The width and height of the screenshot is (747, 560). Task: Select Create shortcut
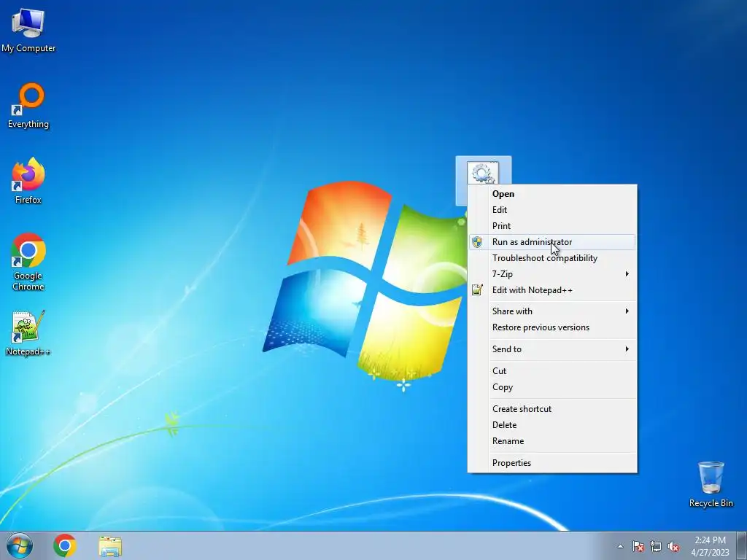click(x=552, y=409)
